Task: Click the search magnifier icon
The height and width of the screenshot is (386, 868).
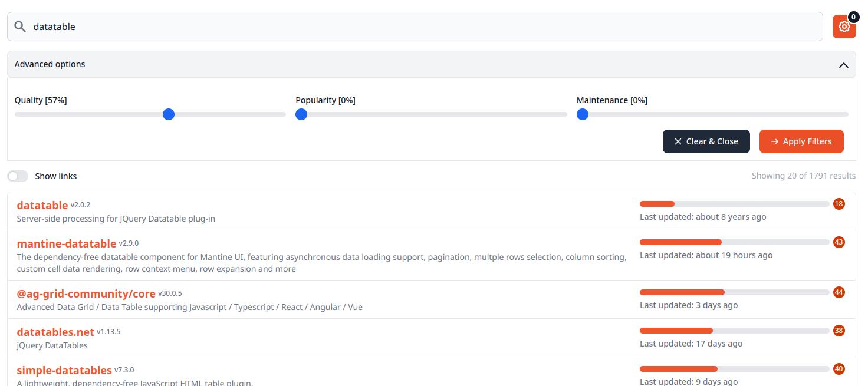Action: pos(20,27)
